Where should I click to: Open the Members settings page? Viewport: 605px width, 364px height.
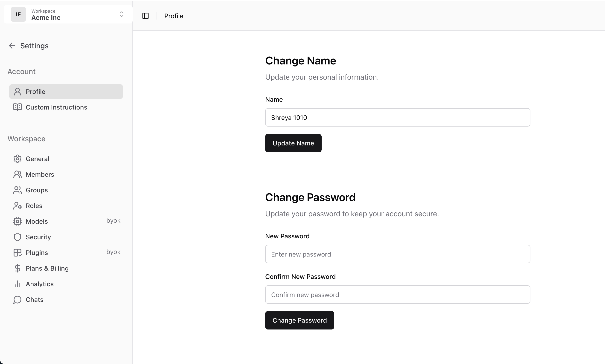[40, 174]
